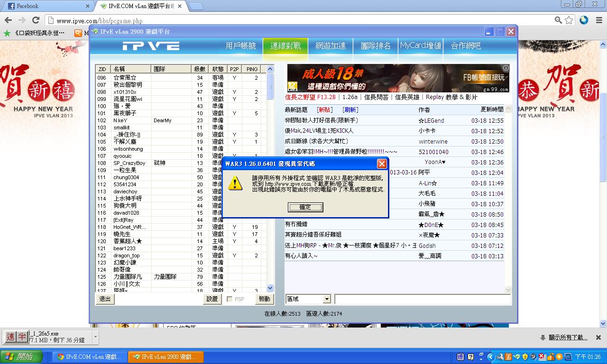Switch to the 用戶帳號 tab

[x=240, y=46]
